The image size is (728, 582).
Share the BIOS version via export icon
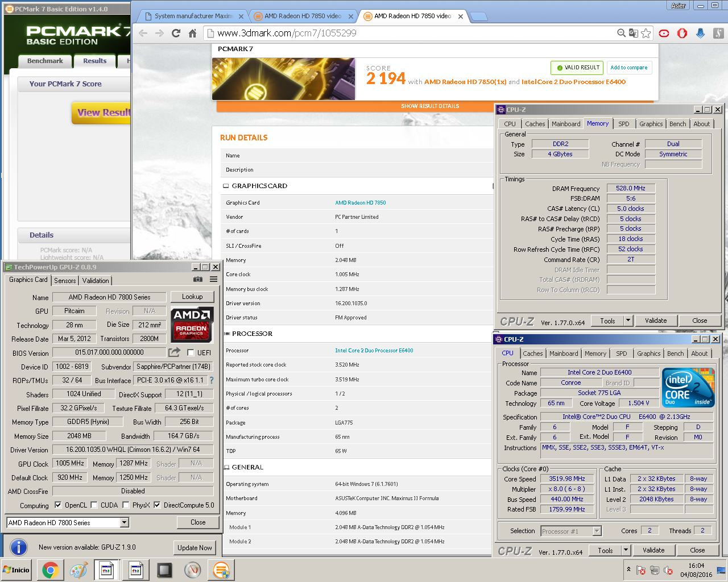(x=175, y=352)
